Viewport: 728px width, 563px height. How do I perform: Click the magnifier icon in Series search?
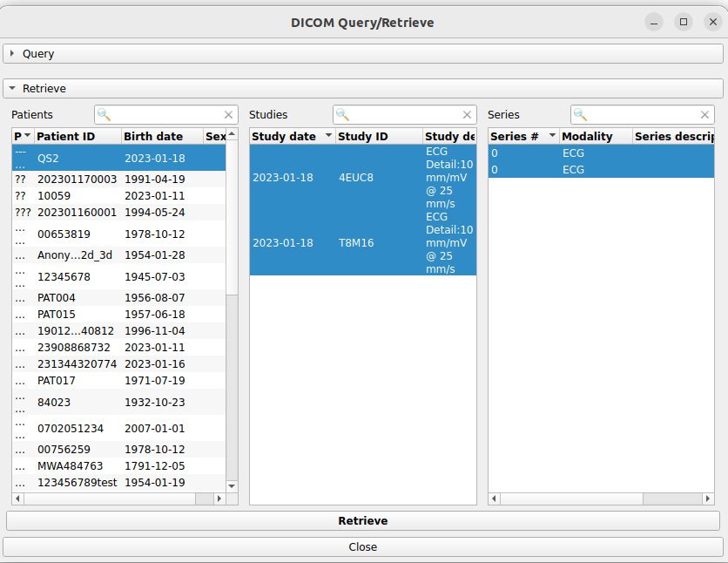pos(581,115)
